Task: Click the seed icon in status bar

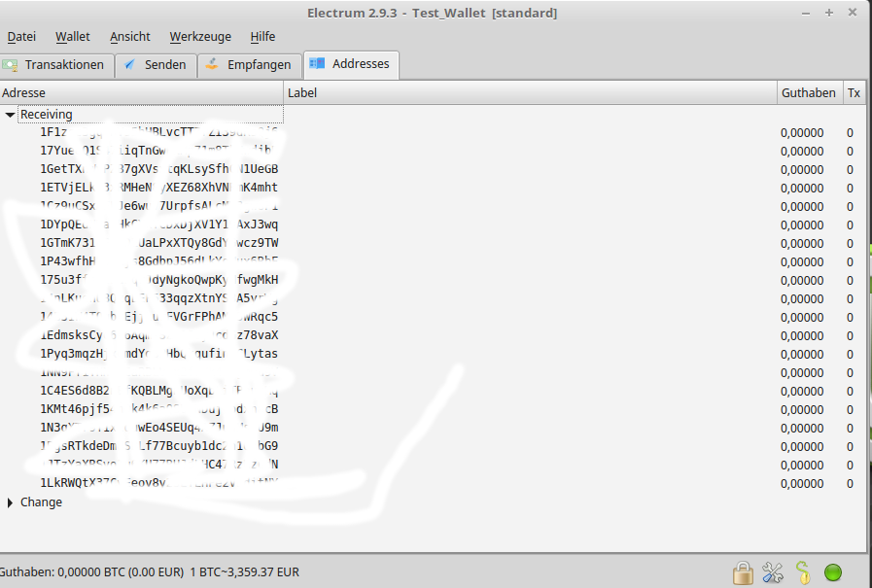Action: click(x=802, y=572)
